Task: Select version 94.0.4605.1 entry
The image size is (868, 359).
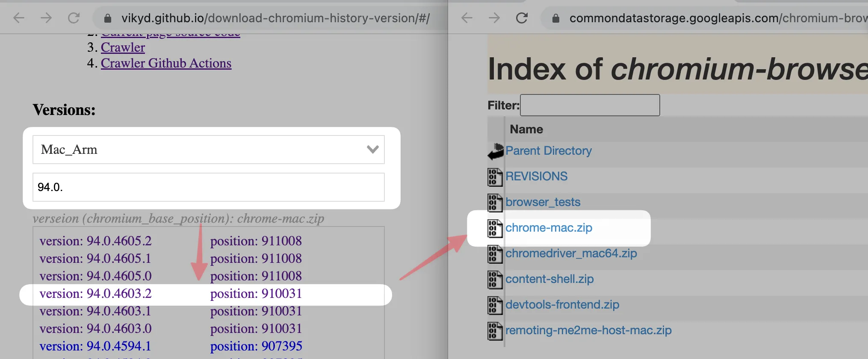Action: click(x=96, y=259)
